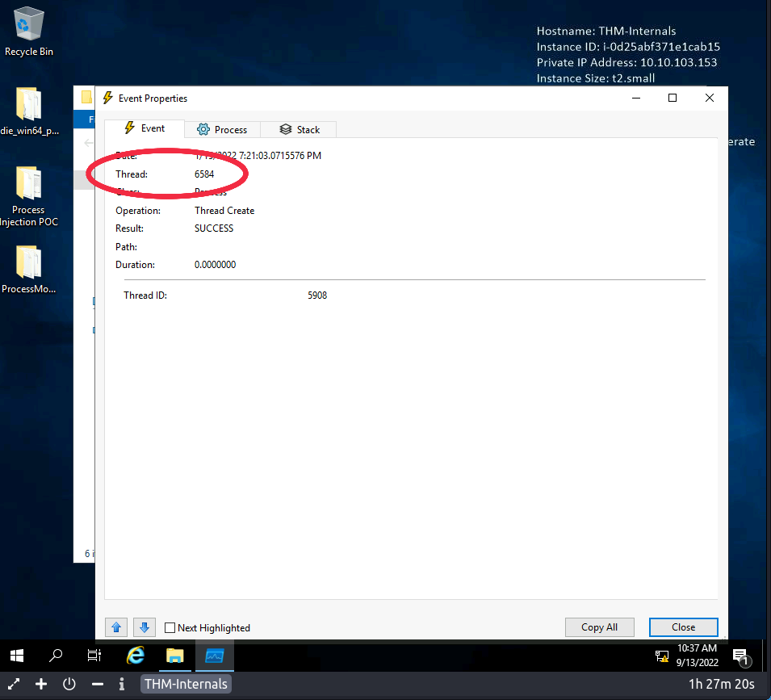This screenshot has height=700, width=771.
Task: Launch Internet Explorer from taskbar
Action: pyautogui.click(x=136, y=656)
